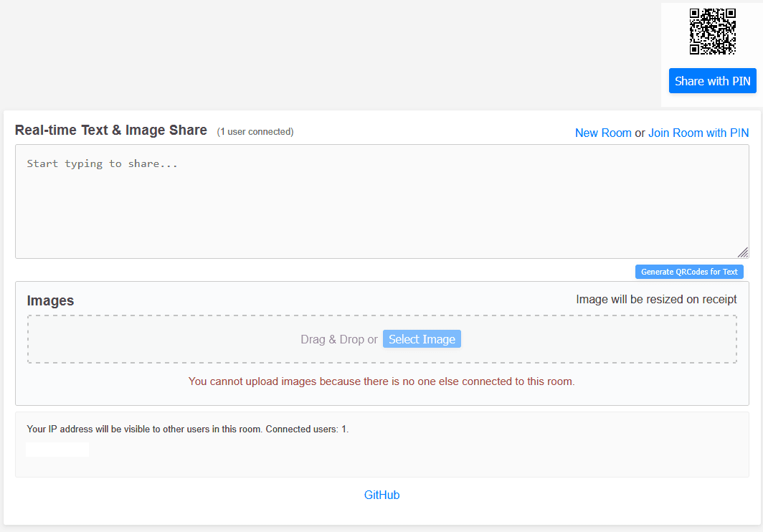Click the Images section heading
763x532 pixels.
(50, 300)
